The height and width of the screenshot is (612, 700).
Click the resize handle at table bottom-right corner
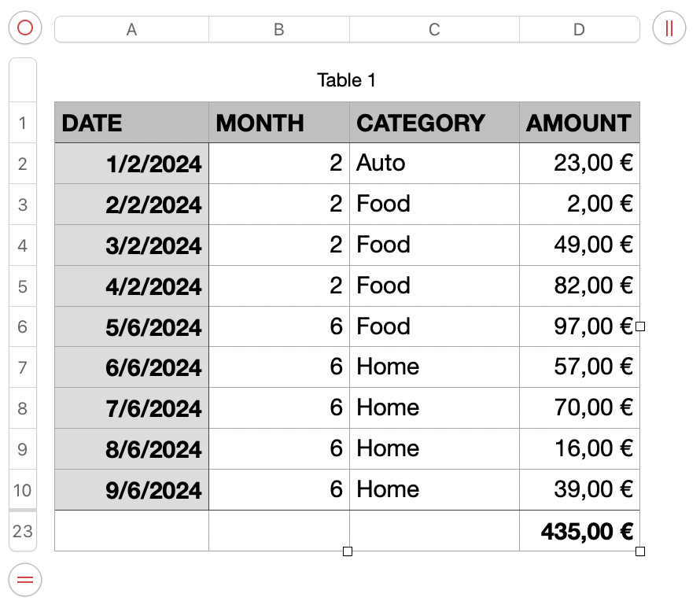640,551
